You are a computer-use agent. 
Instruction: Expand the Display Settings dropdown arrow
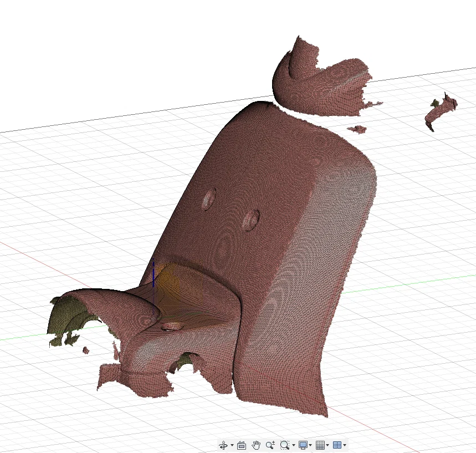point(310,445)
